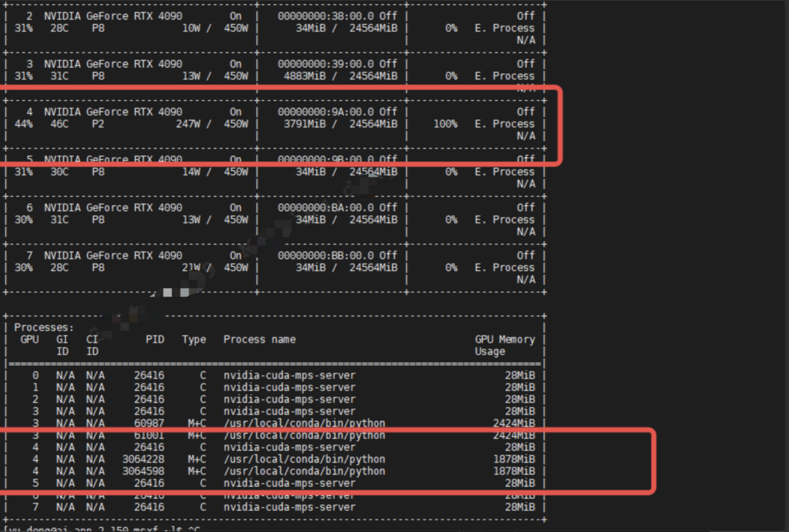This screenshot has height=532, width=789.
Task: Select the bus ID 00000000:38:00.0
Action: point(326,16)
